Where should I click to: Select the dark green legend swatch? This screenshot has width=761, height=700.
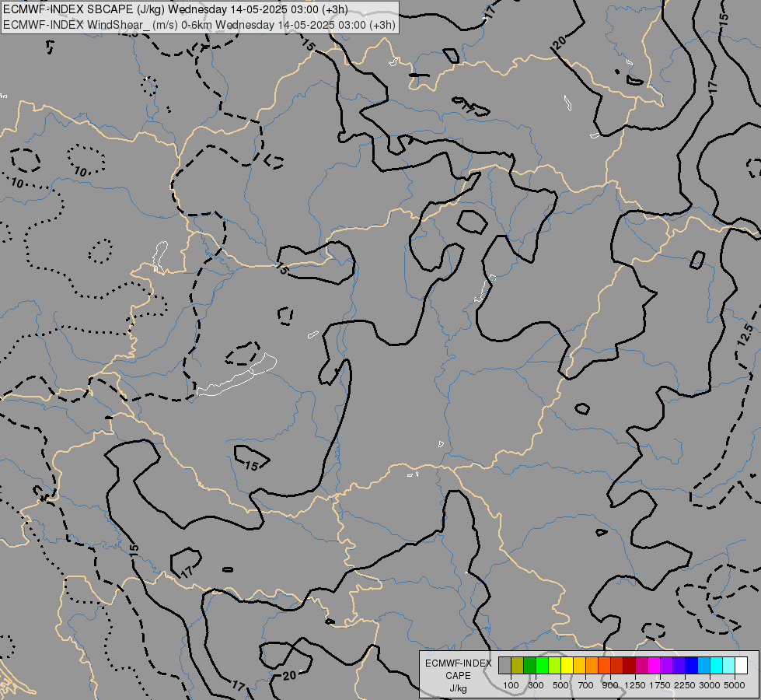tap(529, 666)
